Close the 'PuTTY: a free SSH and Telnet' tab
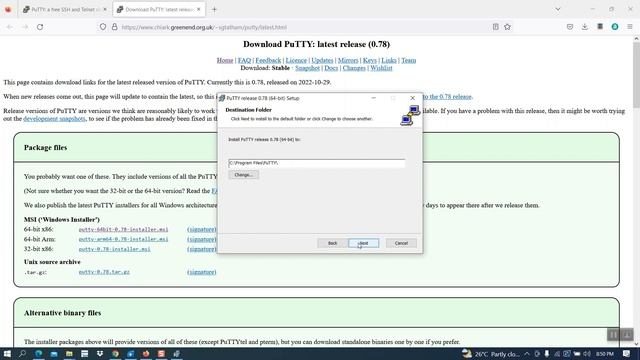640x360 pixels. 105,9
